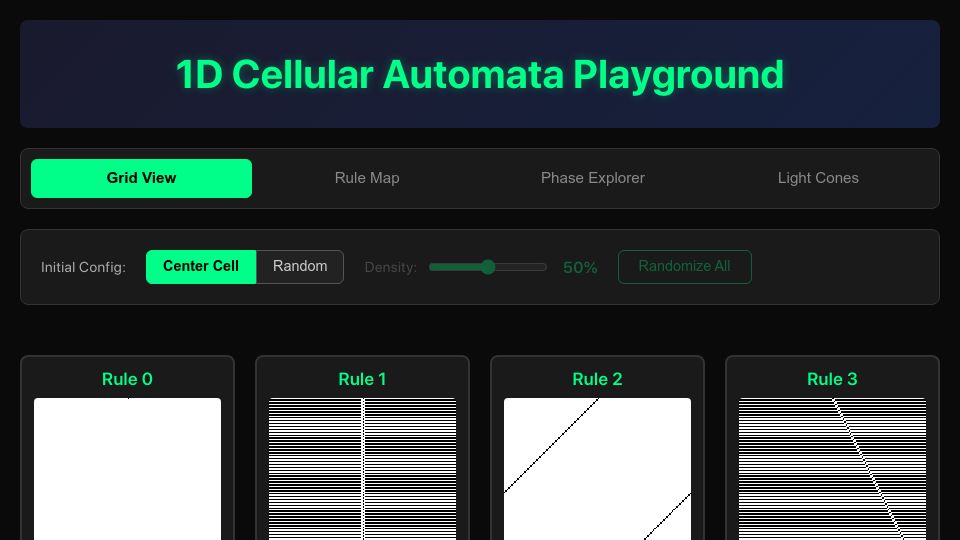The image size is (960, 540).
Task: Open the Rule 2 grid thumbnail
Action: pos(598,469)
